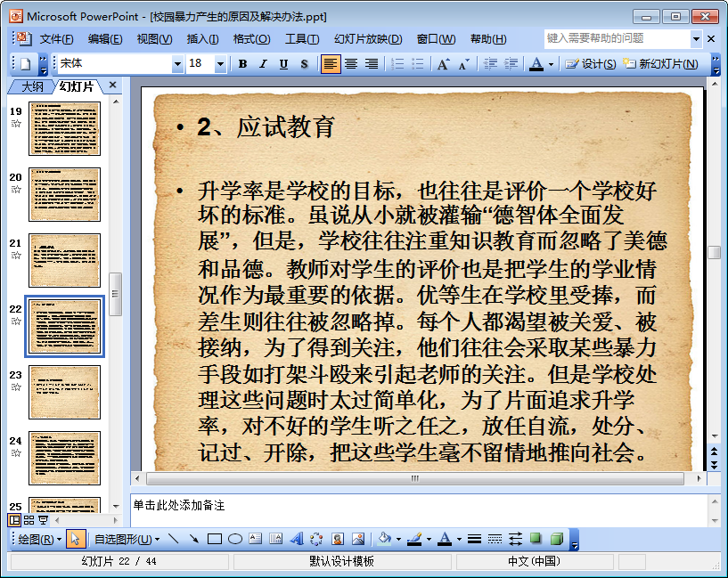Toggle numbered list

397,64
